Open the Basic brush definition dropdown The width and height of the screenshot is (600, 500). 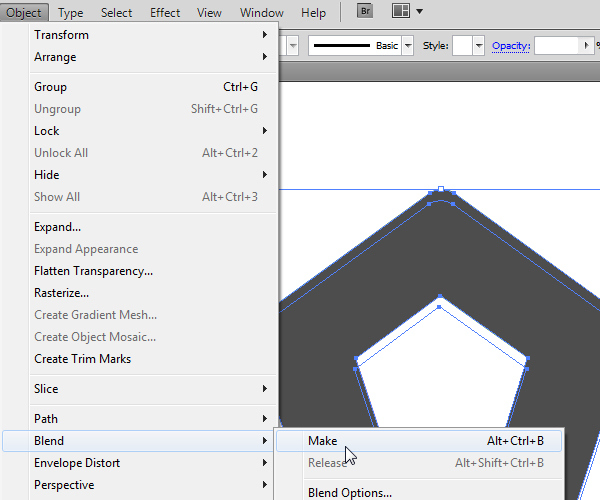pos(408,46)
